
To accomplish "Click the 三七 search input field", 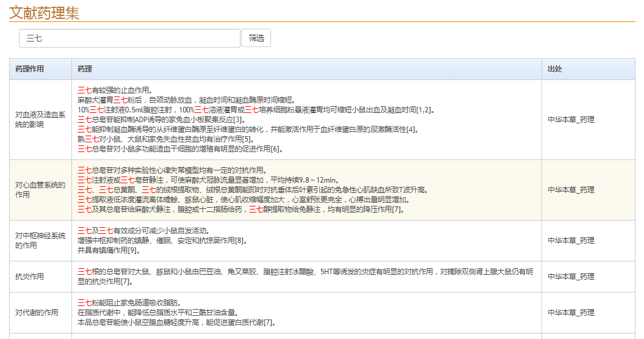I will point(129,38).
